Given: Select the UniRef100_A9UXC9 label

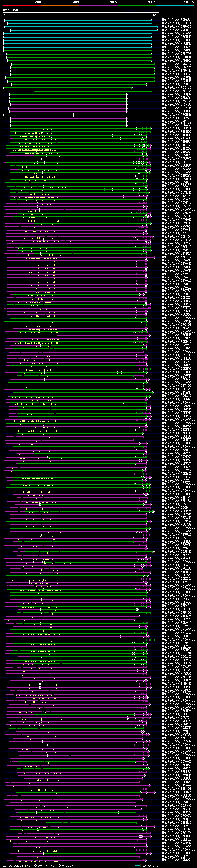Looking at the screenshot, I should pos(177,162).
